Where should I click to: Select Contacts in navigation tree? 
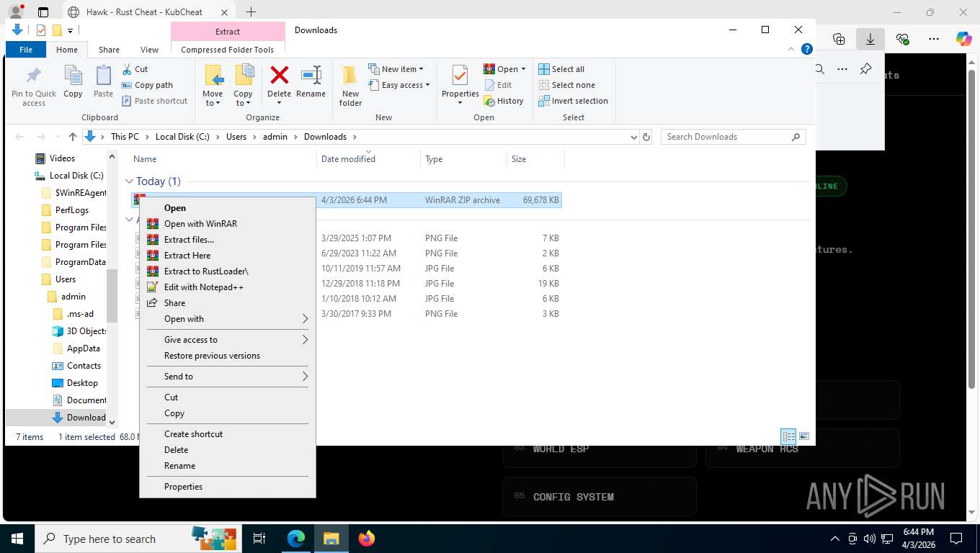pos(84,366)
